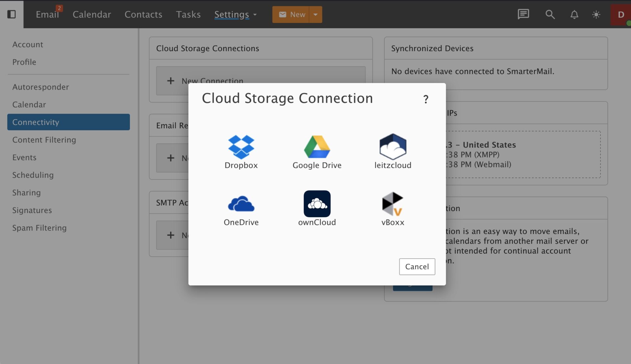Viewport: 631px width, 364px height.
Task: Open help via the question mark icon
Action: [426, 99]
